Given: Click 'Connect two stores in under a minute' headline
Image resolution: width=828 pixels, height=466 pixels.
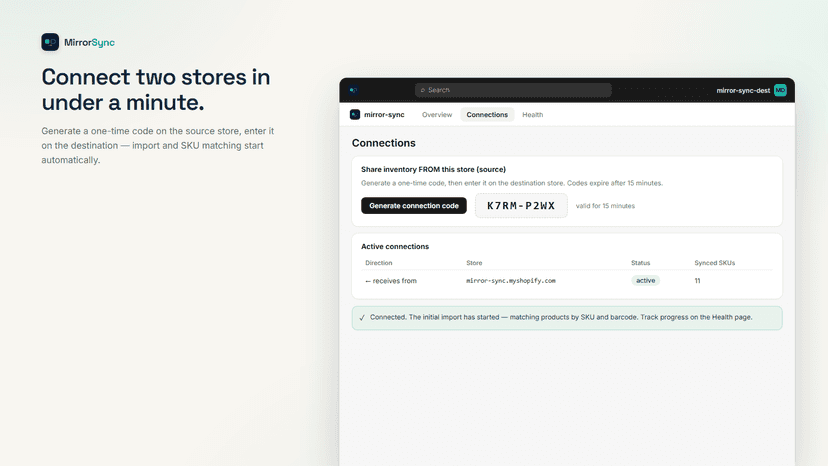Looking at the screenshot, I should (x=156, y=90).
